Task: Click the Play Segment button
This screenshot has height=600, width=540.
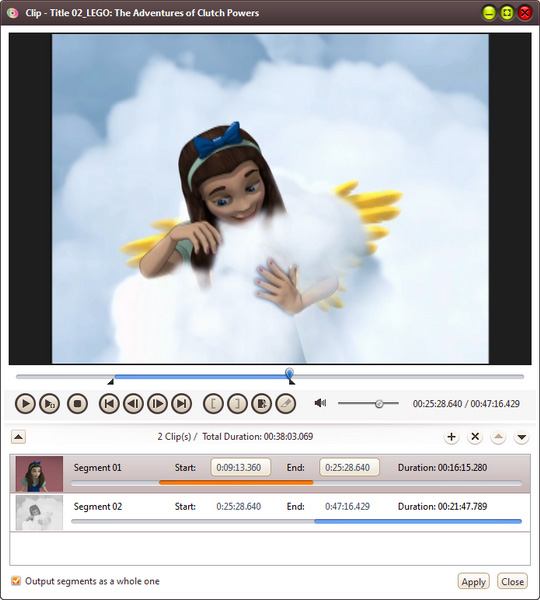Action: [50, 403]
